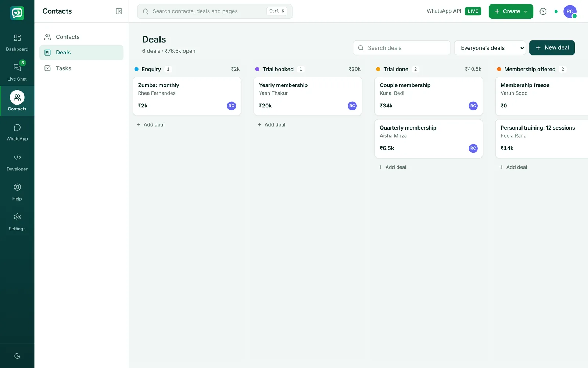588x368 pixels.
Task: Collapse the Contacts side panel
Action: pyautogui.click(x=119, y=11)
